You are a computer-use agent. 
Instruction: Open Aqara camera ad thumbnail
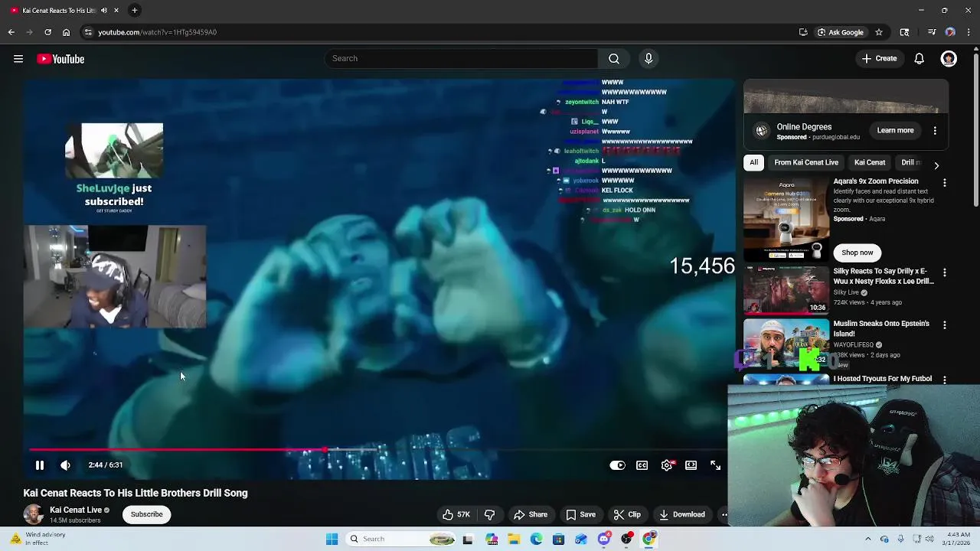pyautogui.click(x=786, y=218)
